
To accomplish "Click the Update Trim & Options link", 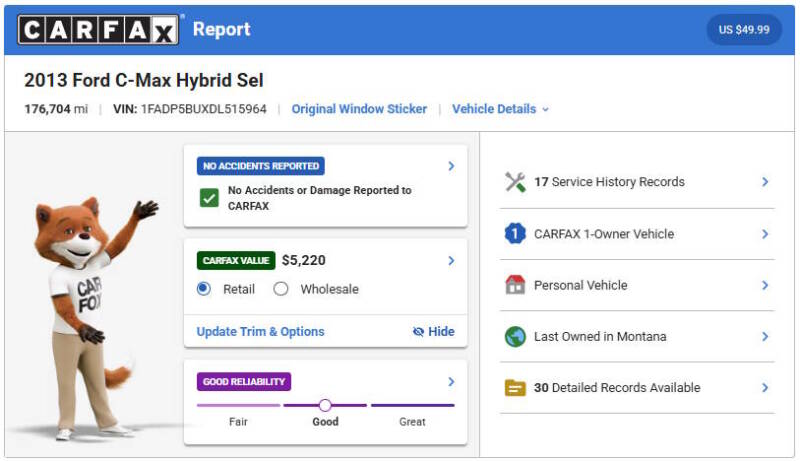I will (x=260, y=331).
